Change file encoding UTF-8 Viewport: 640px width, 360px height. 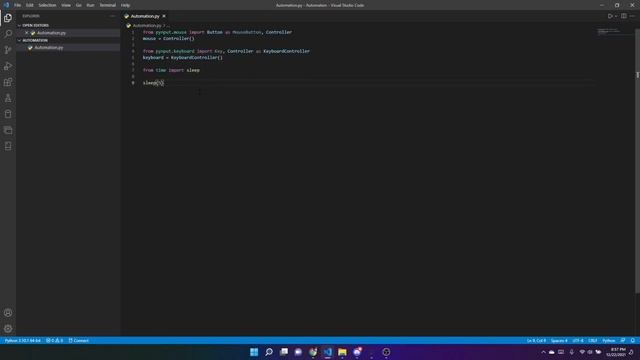click(x=578, y=340)
